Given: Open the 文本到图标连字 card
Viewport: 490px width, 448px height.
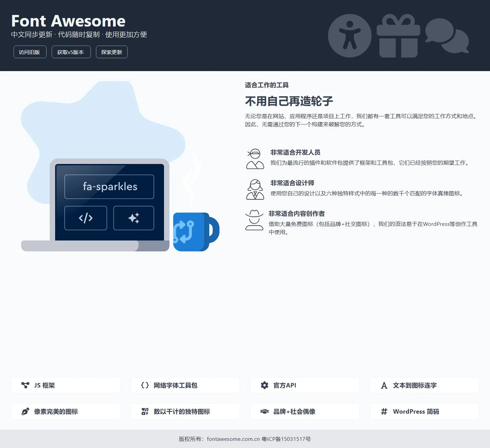Looking at the screenshot, I should (424, 385).
